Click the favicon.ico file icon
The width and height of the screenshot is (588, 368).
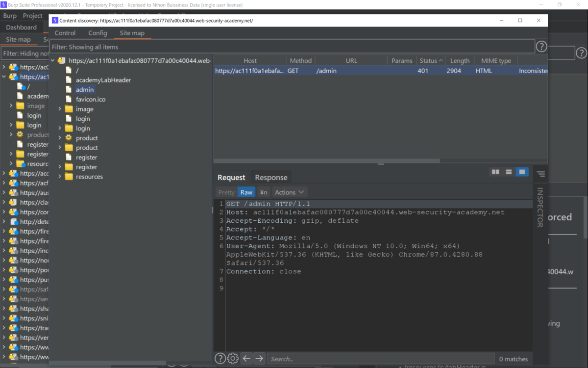pyautogui.click(x=69, y=99)
